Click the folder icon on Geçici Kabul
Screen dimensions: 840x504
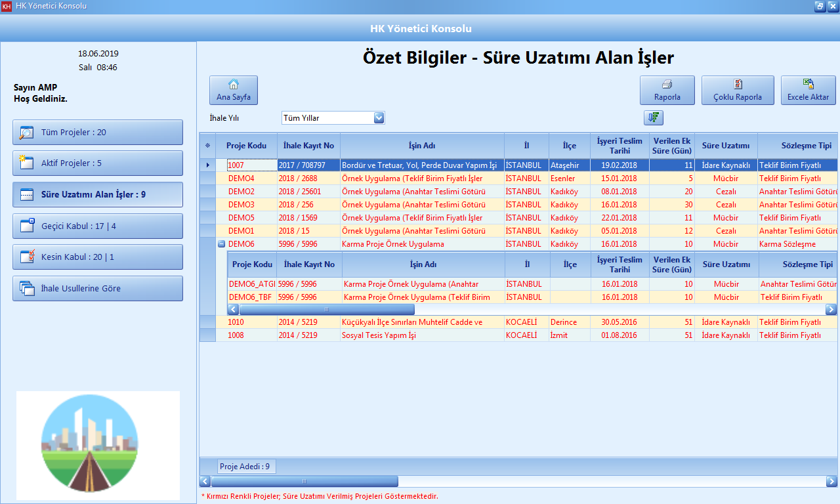(x=28, y=226)
